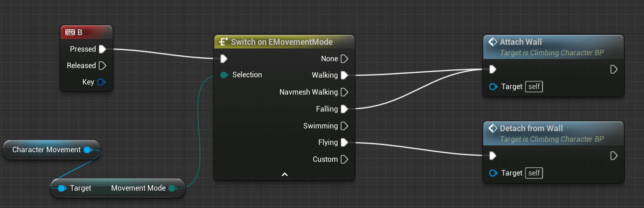Collapse the Switch on EMovementMode node pins
The width and height of the screenshot is (644, 208).
284,174
